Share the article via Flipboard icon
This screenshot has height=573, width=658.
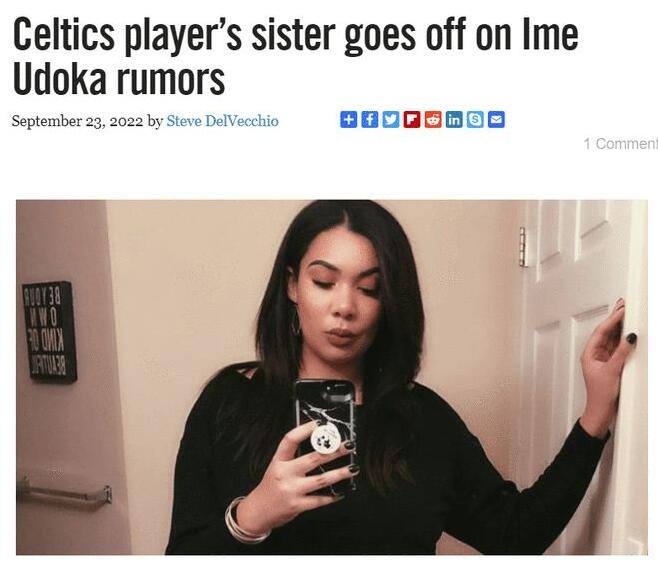(412, 120)
